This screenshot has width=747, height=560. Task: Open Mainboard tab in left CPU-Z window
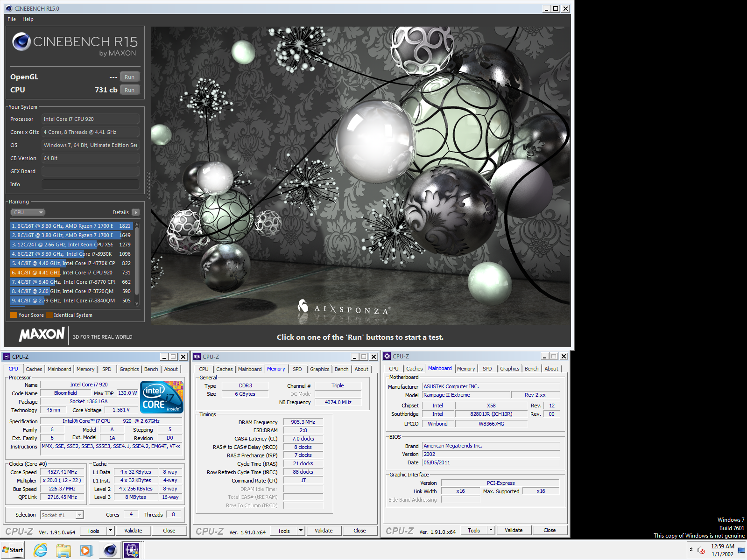59,369
